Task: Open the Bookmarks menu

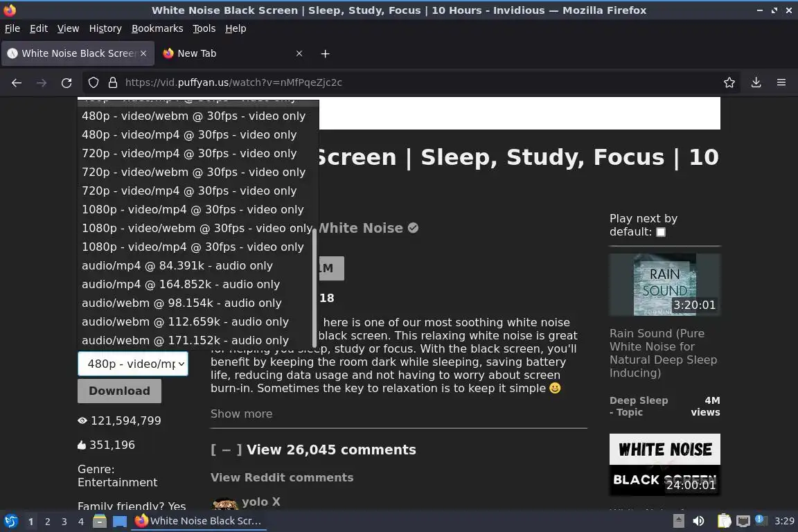Action: coord(157,28)
